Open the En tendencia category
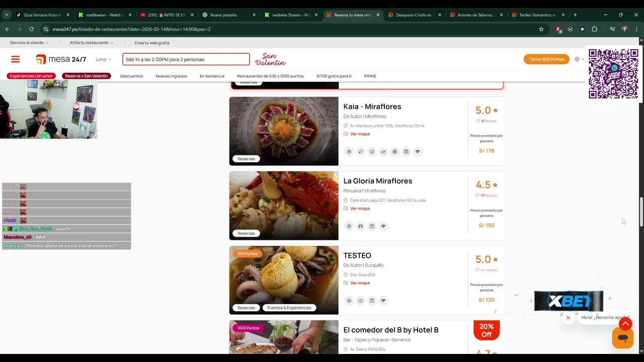This screenshot has width=644, height=362. [x=212, y=76]
